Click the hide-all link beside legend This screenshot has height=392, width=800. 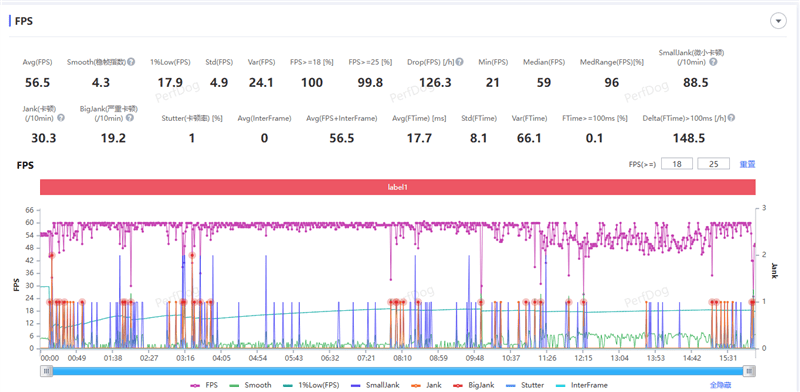[721, 385]
